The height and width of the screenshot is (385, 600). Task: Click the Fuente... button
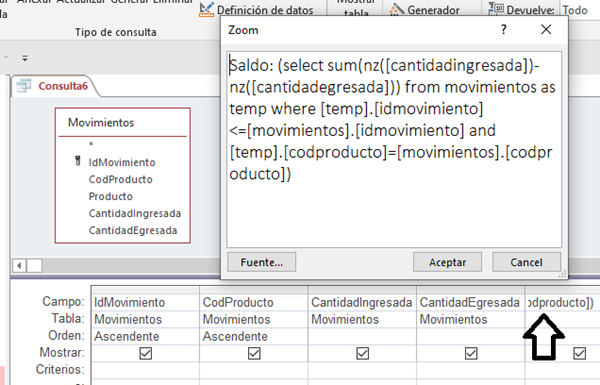(x=261, y=262)
